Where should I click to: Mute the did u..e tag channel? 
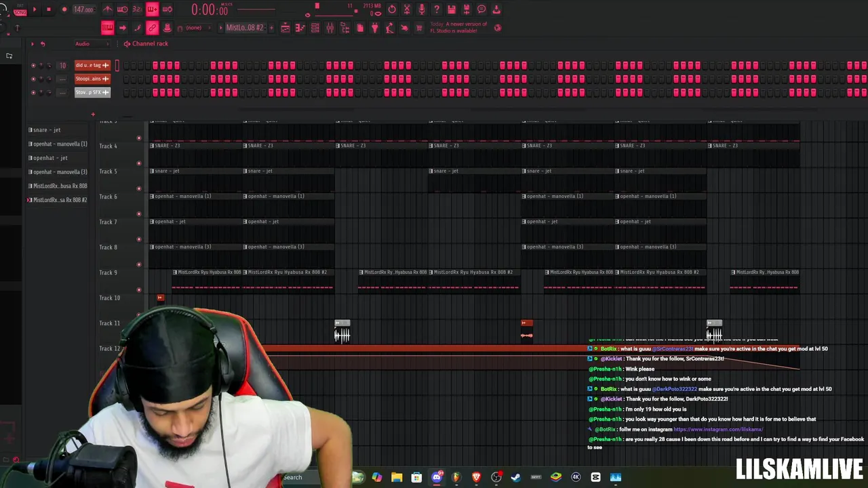[x=33, y=65]
